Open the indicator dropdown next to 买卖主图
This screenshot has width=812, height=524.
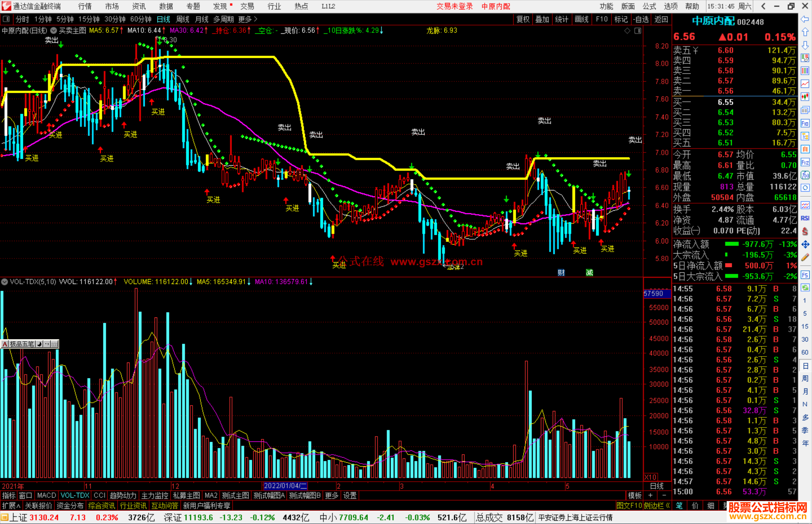(x=54, y=30)
